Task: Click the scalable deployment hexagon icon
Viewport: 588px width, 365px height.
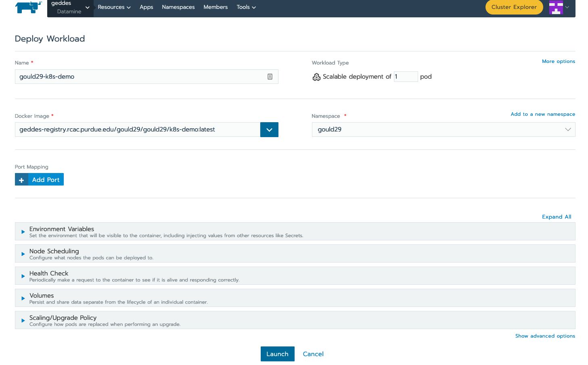Action: pos(316,77)
